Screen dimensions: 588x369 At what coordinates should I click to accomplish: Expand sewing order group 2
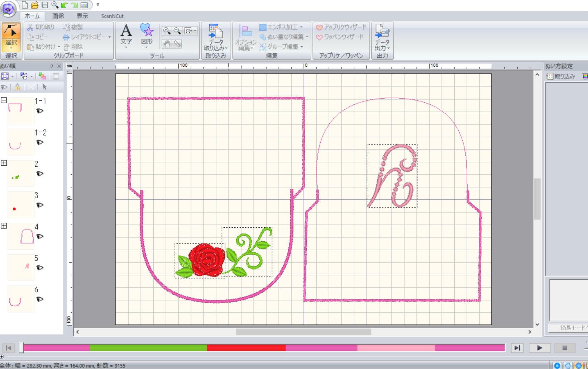(x=4, y=163)
